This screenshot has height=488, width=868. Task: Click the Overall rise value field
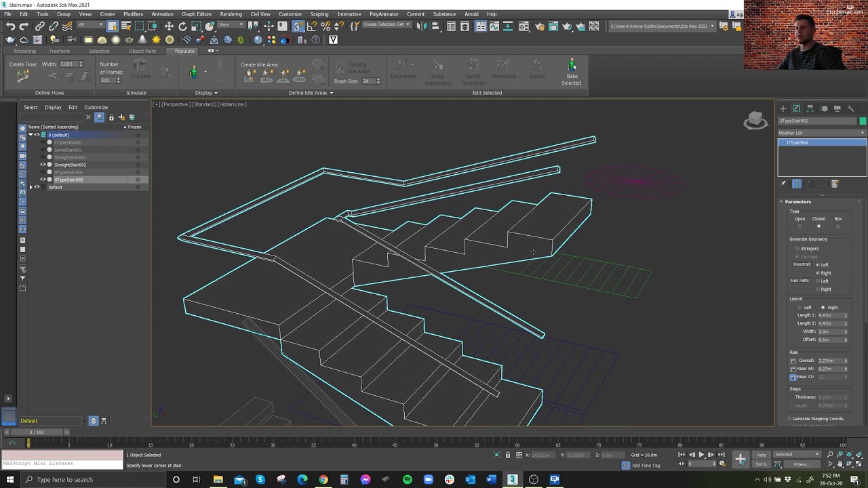[x=829, y=361]
